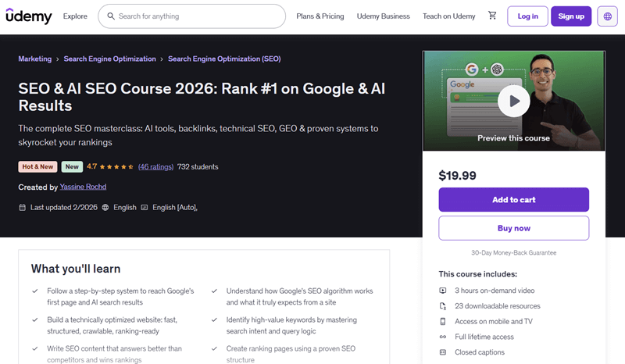Play the course preview video
Screen dimensions: 625x364
click(x=514, y=101)
